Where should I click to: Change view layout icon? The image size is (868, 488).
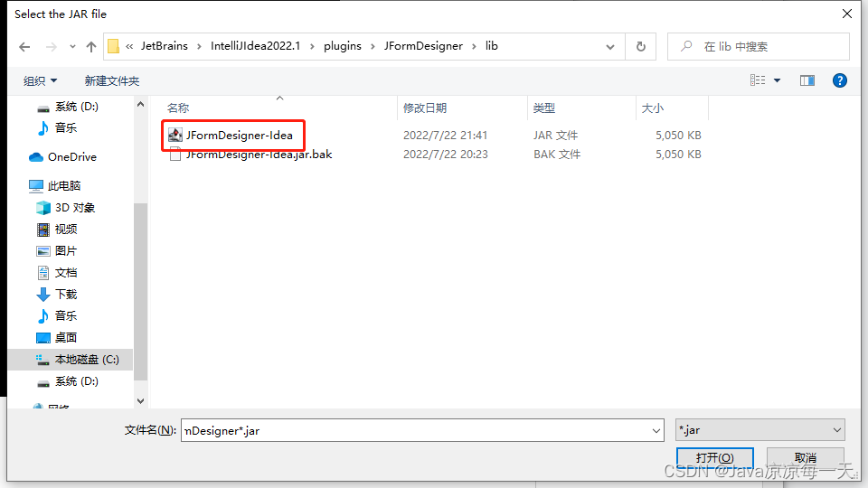tap(758, 80)
